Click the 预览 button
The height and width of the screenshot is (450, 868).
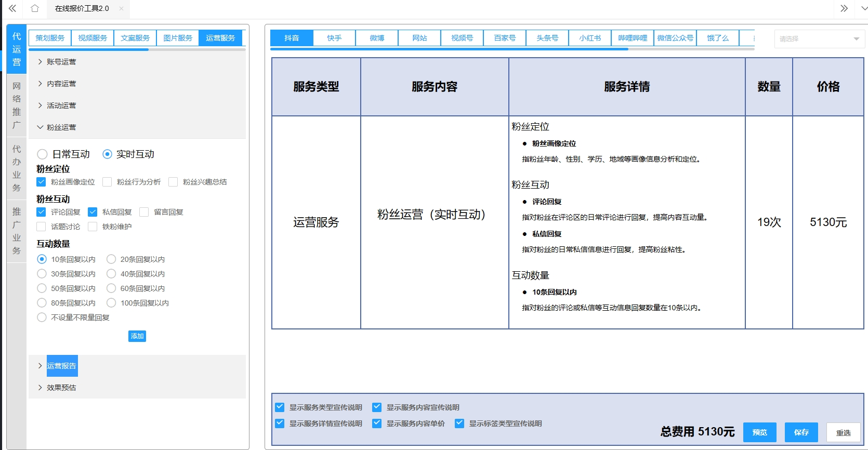pyautogui.click(x=759, y=432)
